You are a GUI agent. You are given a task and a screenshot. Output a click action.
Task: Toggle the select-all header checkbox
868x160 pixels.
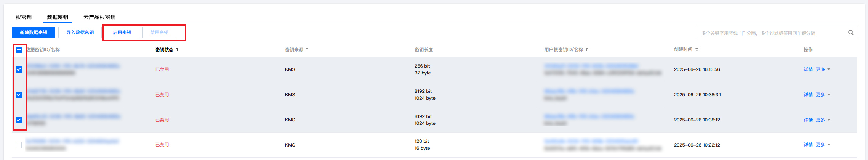pyautogui.click(x=19, y=50)
